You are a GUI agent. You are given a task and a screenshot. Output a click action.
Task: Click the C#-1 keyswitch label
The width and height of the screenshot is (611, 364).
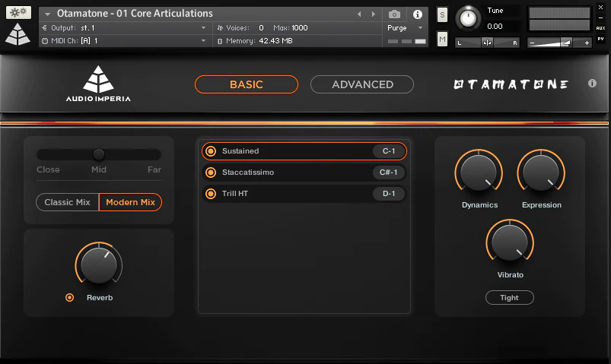pyautogui.click(x=389, y=172)
